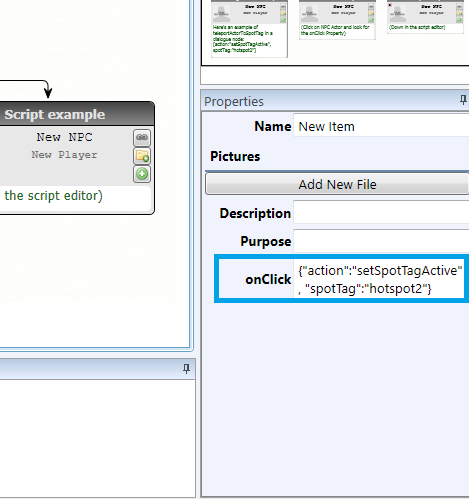
Task: Click the avatar picture in the onClick Property thumbnail node
Action: point(309,13)
